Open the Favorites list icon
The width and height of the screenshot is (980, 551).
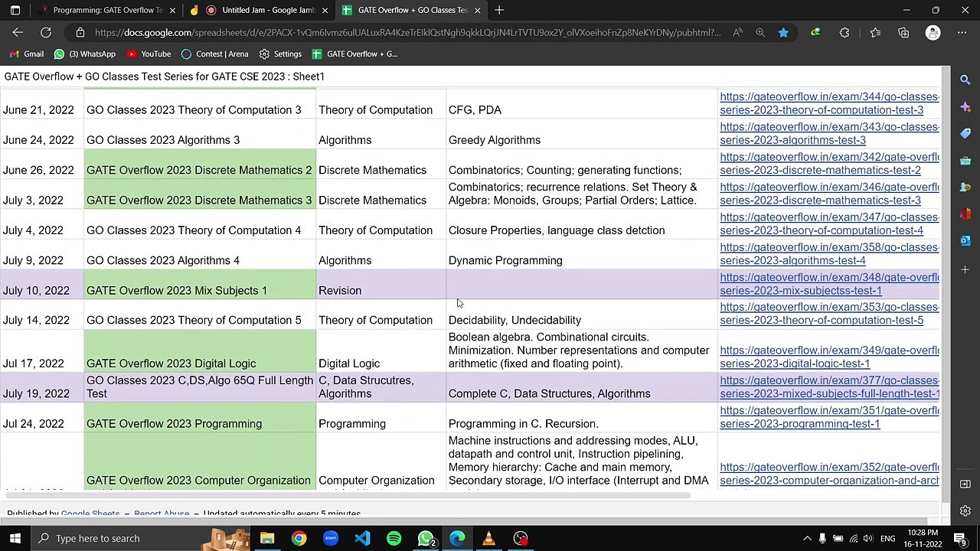(x=875, y=33)
